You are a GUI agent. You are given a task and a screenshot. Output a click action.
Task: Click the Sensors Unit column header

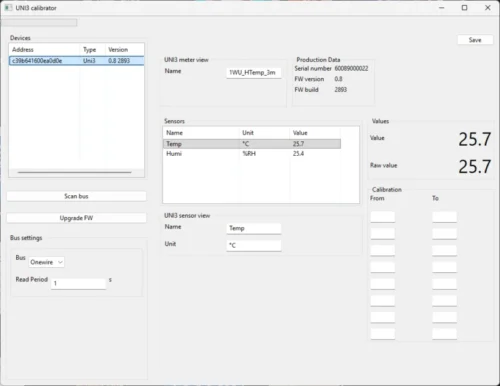pos(264,133)
